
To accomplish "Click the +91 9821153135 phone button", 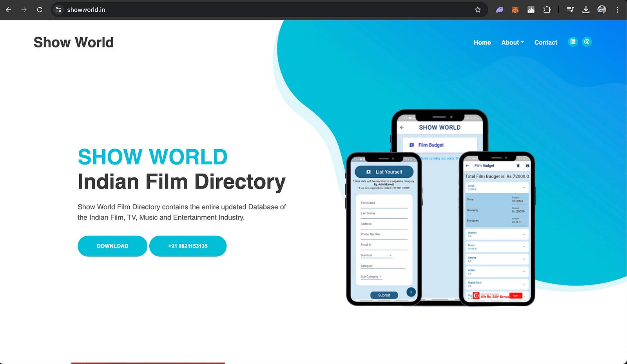I will 188,246.
